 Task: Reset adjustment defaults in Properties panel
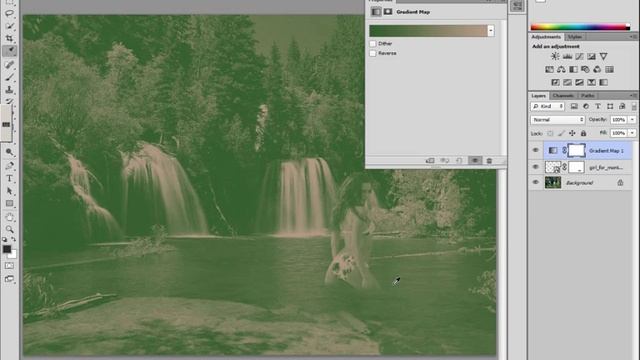pos(459,161)
